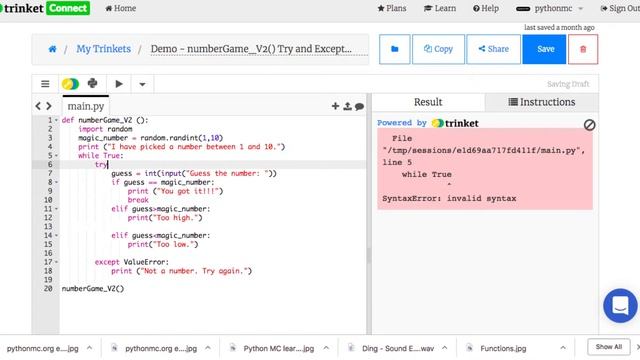
Task: Open My Trinkets in the breadcrumb
Action: (x=103, y=49)
